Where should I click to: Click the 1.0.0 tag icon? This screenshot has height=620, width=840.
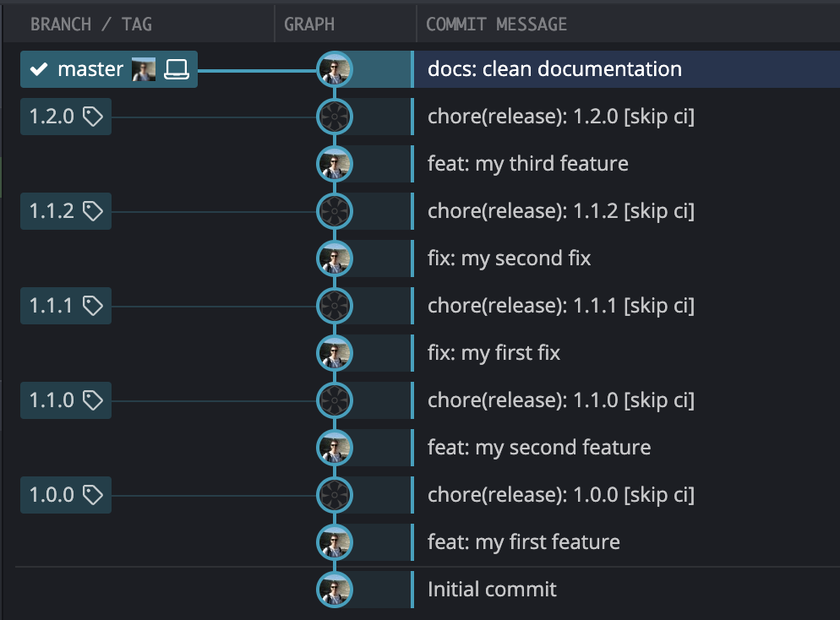93,495
